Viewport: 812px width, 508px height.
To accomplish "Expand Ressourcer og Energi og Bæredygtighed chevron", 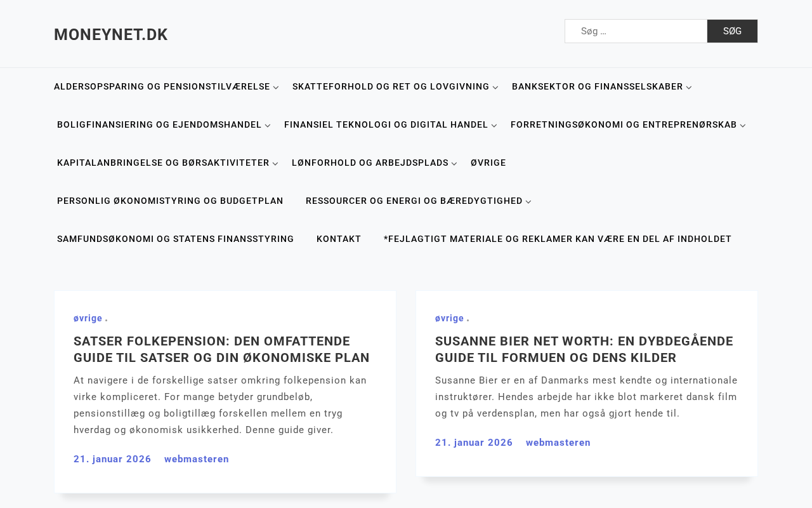I will 528,202.
